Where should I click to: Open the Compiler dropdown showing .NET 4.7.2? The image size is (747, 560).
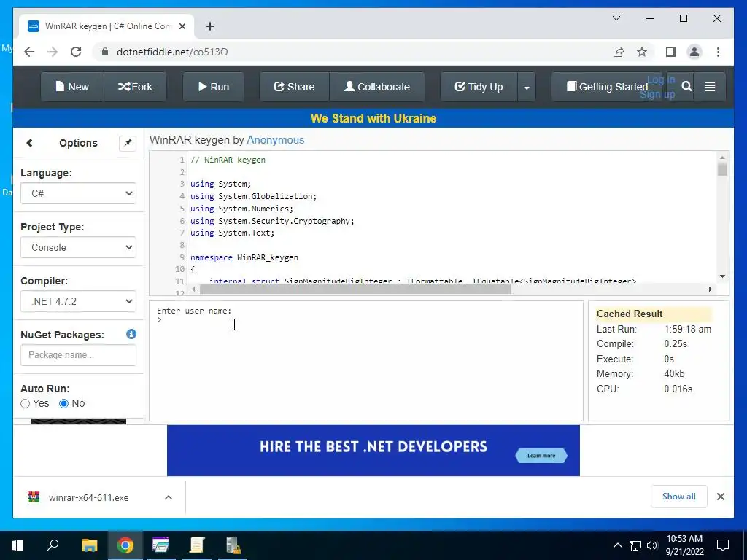[x=78, y=301]
